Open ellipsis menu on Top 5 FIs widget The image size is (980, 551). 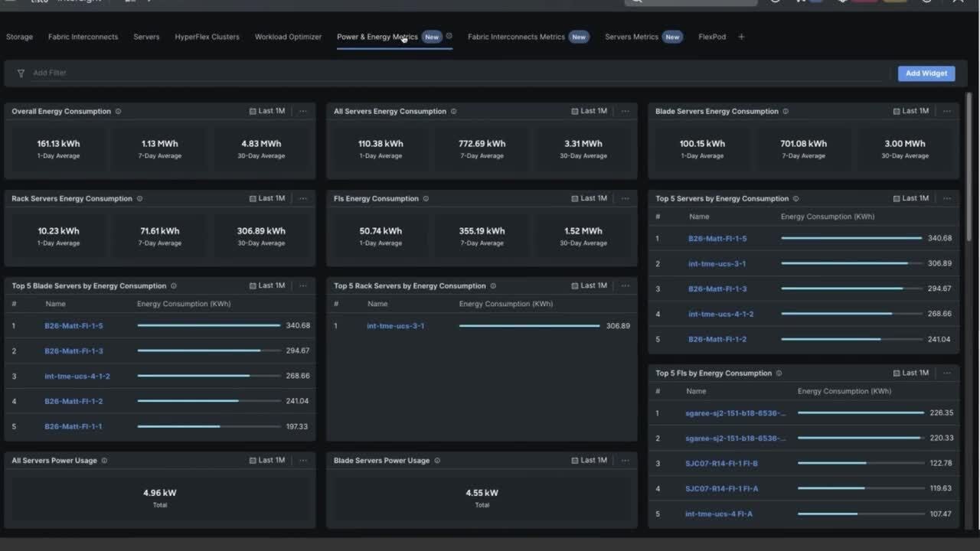(947, 373)
